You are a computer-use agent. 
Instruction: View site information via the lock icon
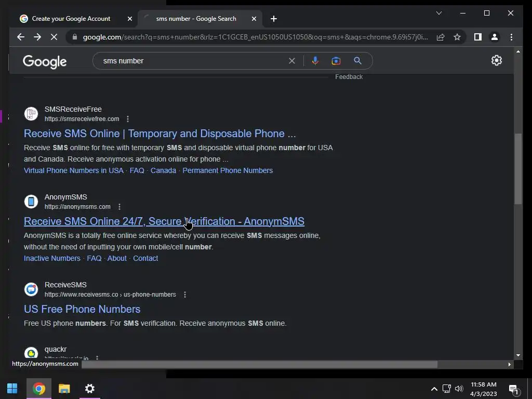[75, 37]
